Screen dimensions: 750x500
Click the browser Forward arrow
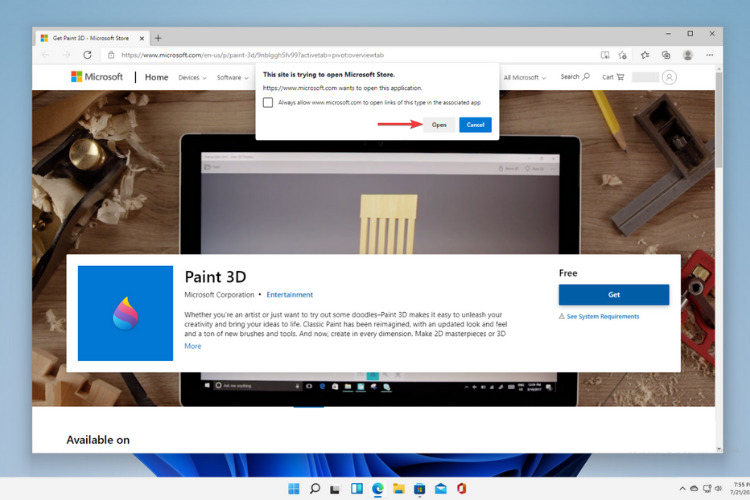tap(66, 55)
